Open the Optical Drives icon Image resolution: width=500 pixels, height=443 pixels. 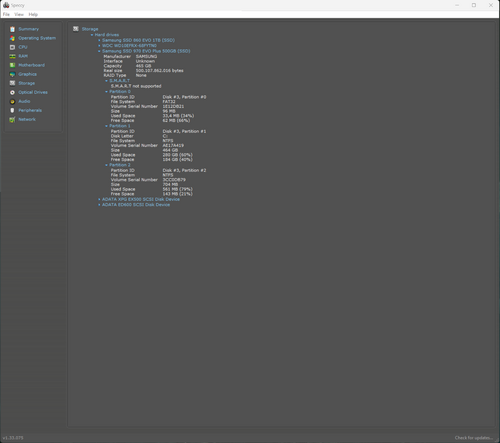(x=12, y=92)
